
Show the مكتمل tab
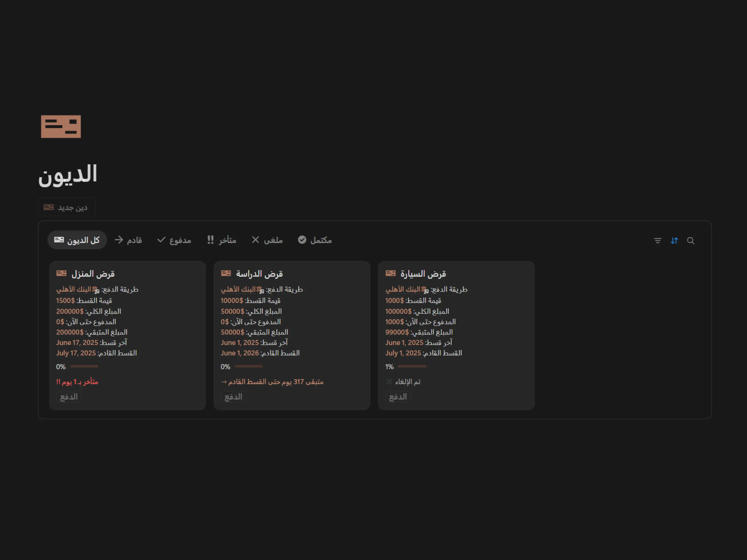[315, 240]
